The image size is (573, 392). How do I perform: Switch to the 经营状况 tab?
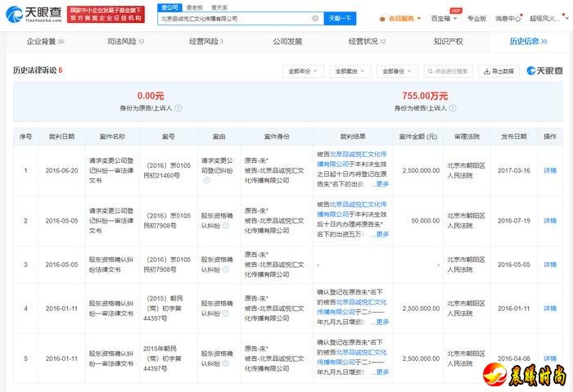coord(367,42)
